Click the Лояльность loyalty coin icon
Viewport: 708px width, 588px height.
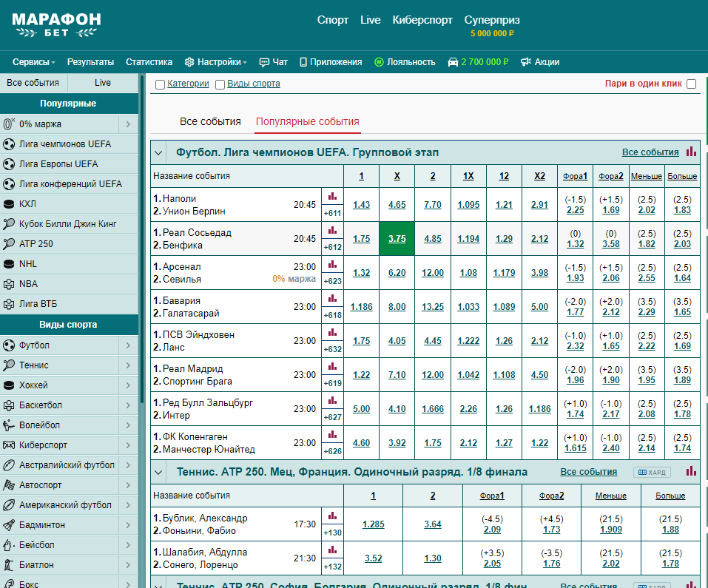[379, 62]
